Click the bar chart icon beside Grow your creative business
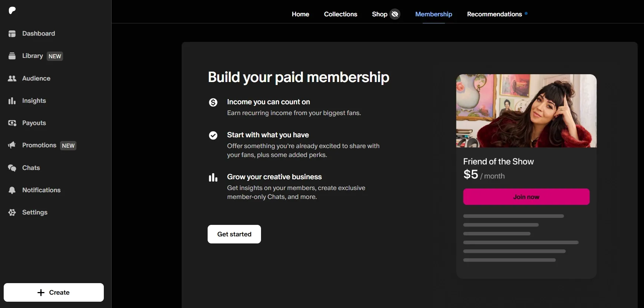 tap(213, 177)
